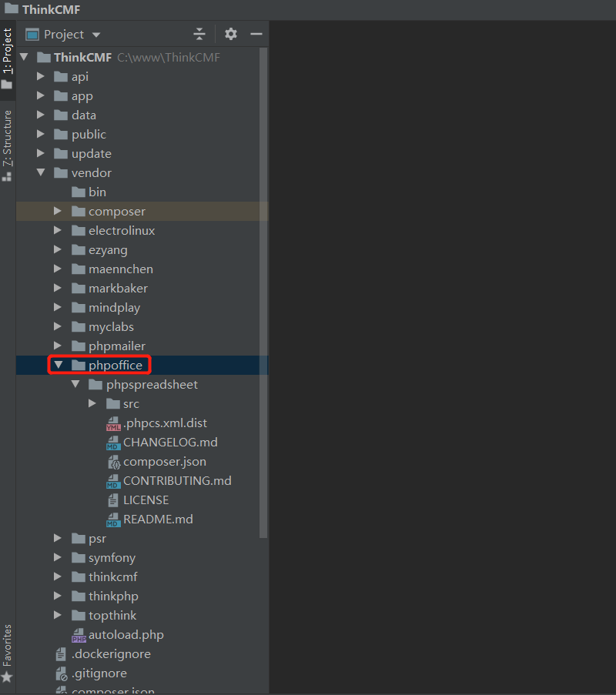Viewport: 616px width, 695px height.
Task: Click the phpspreadsheet folder icon
Action: point(95,384)
